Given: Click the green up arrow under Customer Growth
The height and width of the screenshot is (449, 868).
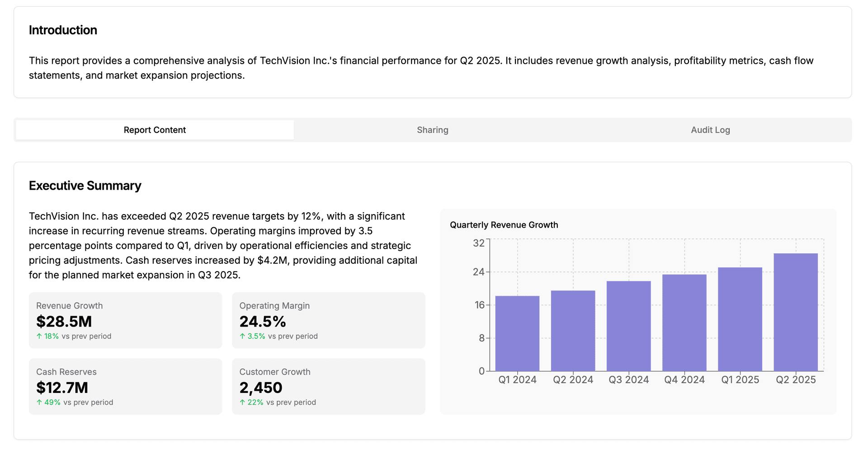Looking at the screenshot, I should coord(242,402).
